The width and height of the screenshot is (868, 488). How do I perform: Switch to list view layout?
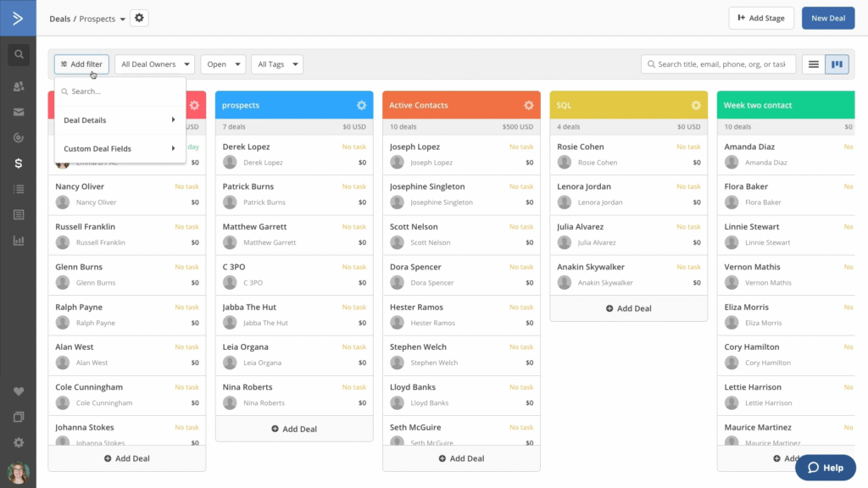click(814, 64)
